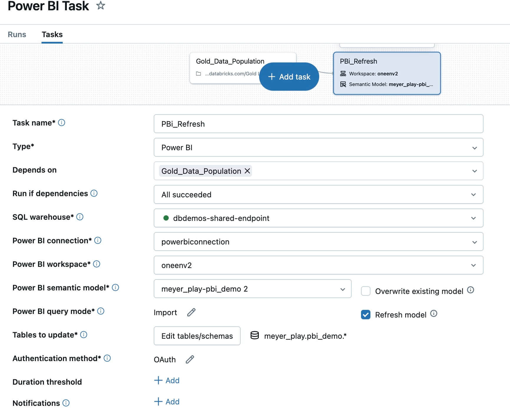Show info for Tables to update
The height and width of the screenshot is (420, 510).
pyautogui.click(x=84, y=335)
